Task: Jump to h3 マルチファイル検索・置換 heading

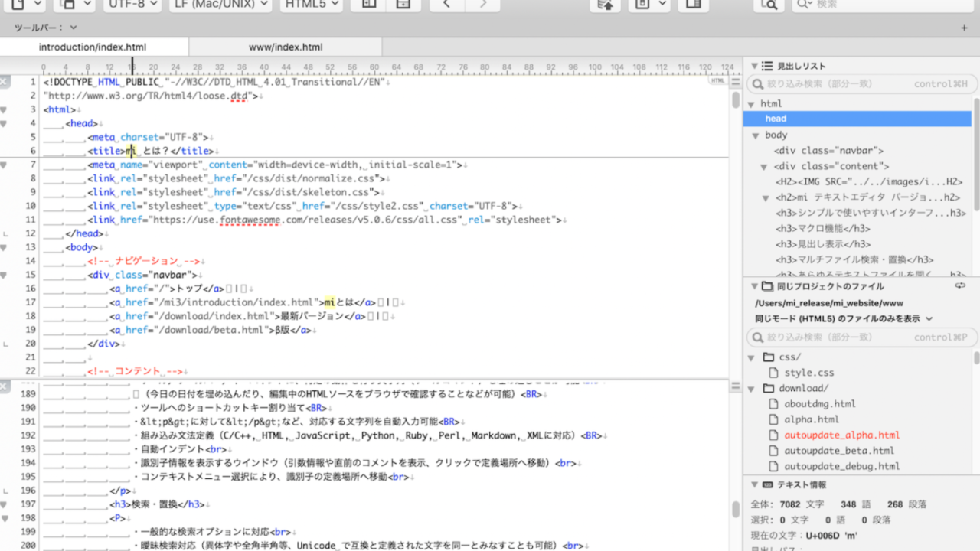Action: click(854, 260)
